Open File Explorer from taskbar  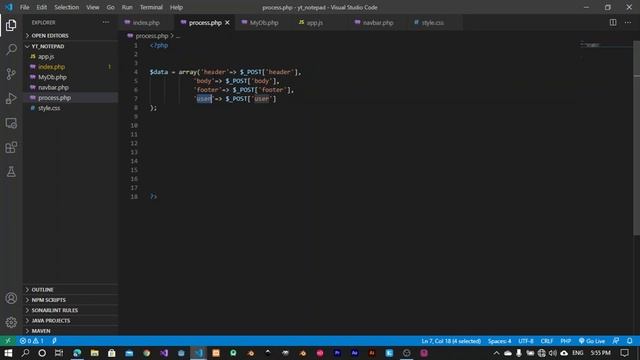94,353
